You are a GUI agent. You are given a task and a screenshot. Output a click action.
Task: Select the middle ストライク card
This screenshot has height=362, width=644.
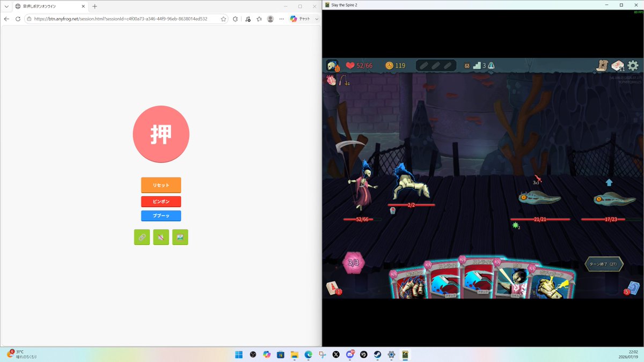(479, 277)
